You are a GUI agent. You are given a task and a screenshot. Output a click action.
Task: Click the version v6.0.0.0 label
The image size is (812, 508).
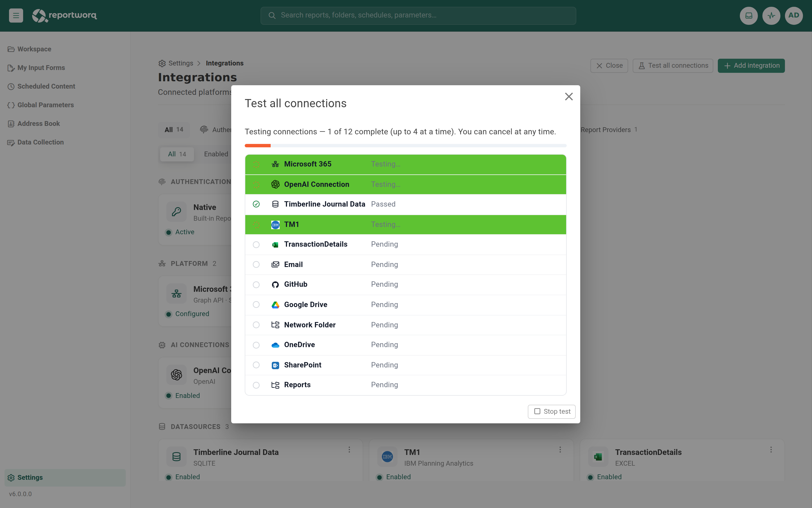[x=20, y=494]
